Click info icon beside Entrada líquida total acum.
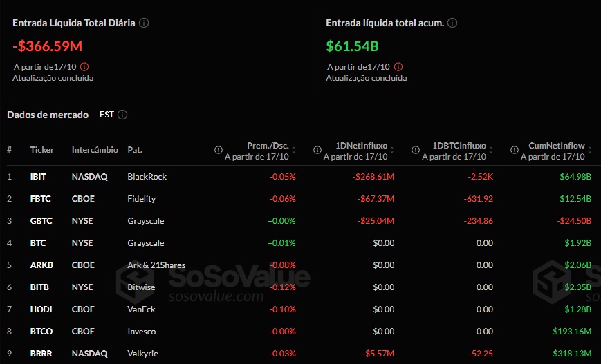 452,23
